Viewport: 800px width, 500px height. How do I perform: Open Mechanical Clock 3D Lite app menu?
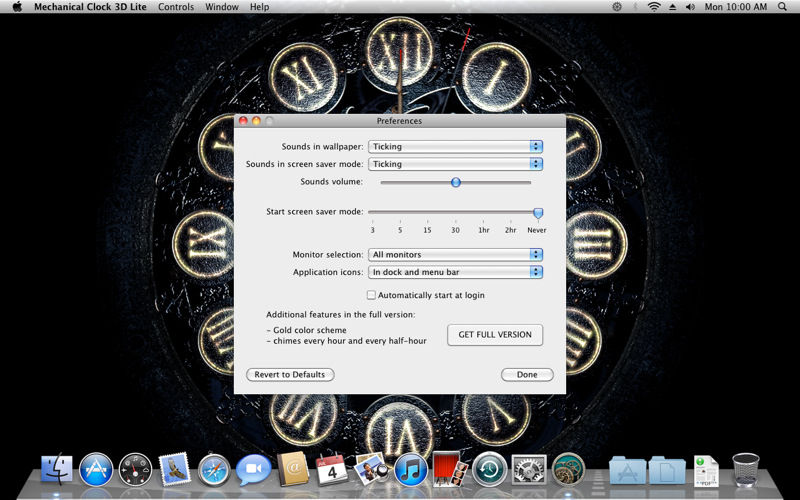(x=90, y=7)
